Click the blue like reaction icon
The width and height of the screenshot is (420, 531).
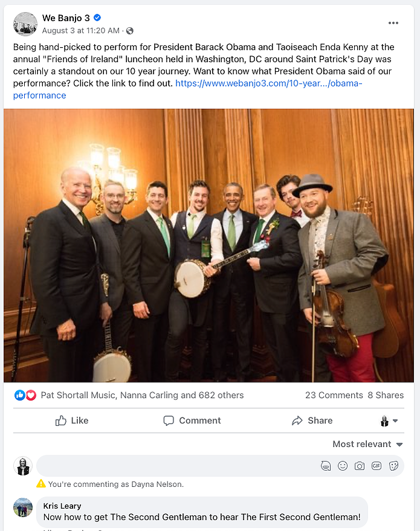pyautogui.click(x=20, y=395)
